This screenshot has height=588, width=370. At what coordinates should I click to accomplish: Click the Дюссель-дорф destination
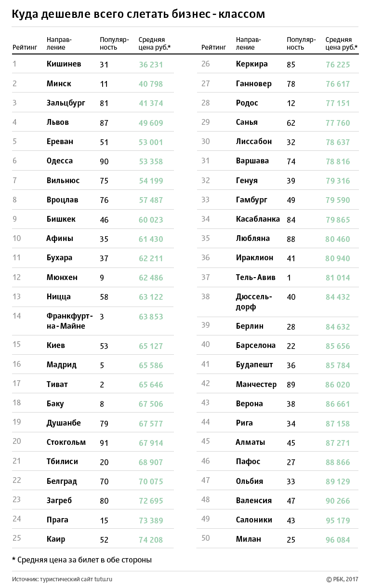[x=254, y=302]
